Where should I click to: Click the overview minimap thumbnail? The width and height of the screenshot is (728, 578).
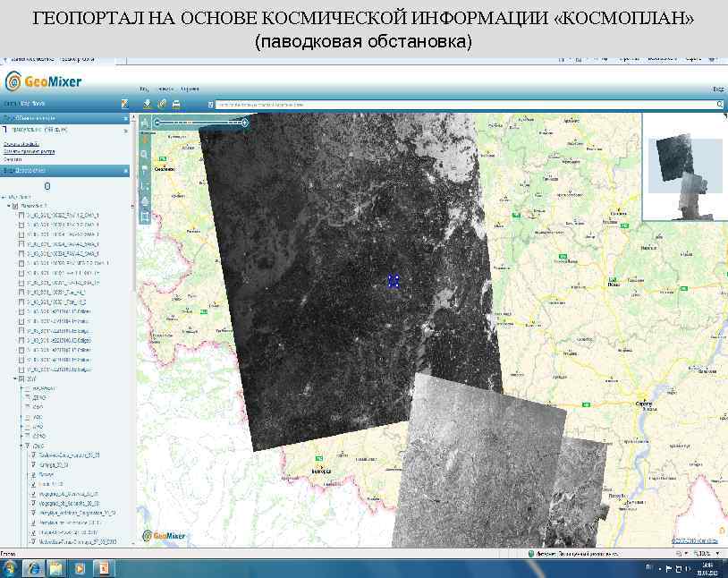(685, 167)
